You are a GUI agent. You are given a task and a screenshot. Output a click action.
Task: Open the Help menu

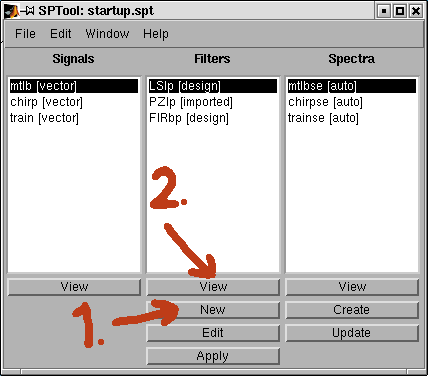[156, 34]
